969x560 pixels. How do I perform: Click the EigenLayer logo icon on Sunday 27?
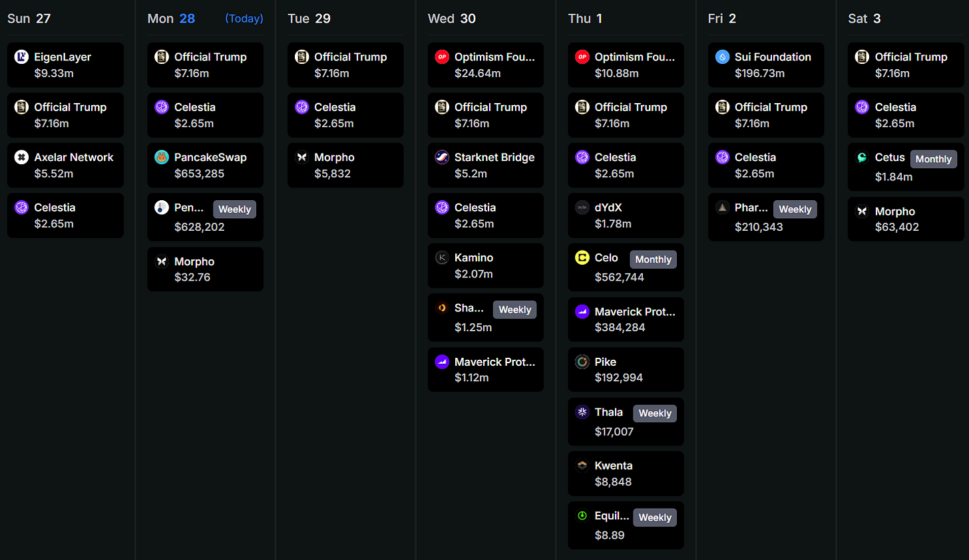[x=21, y=57]
